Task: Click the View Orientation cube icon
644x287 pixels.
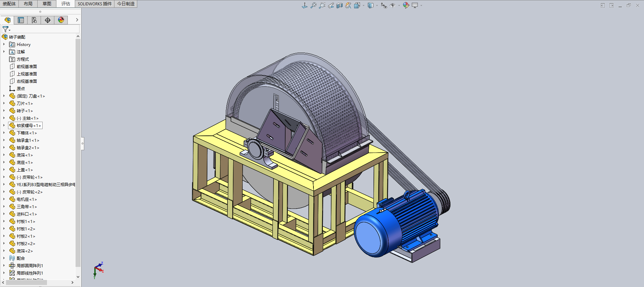Action: [357, 5]
